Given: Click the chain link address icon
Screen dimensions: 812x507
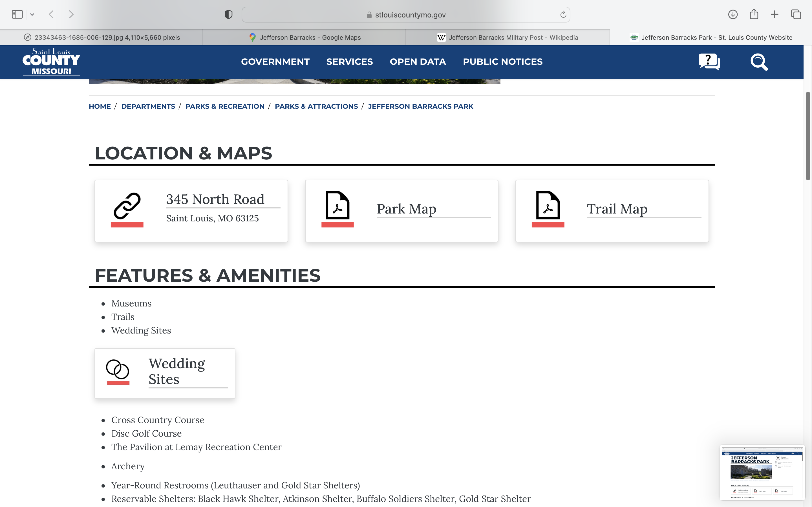Looking at the screenshot, I should 127,206.
